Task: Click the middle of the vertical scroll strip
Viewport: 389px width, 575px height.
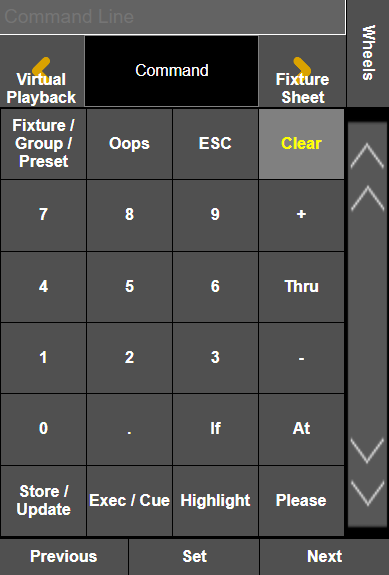Action: coord(367,325)
